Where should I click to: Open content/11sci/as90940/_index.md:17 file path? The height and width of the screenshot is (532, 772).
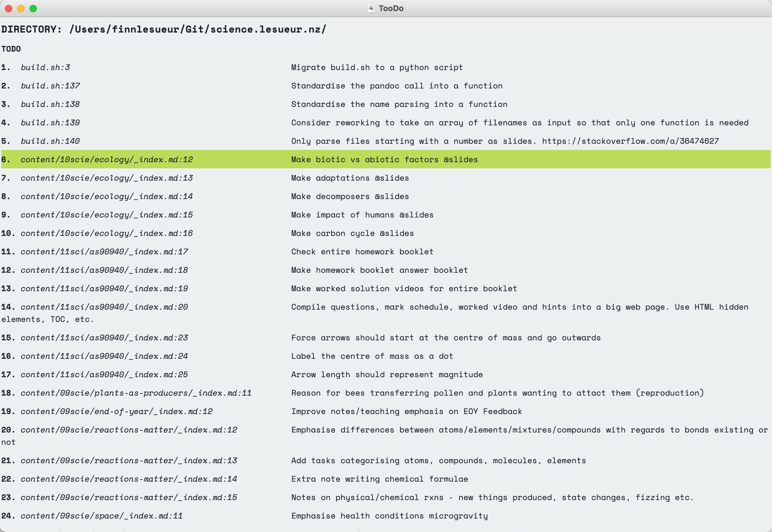(x=104, y=252)
